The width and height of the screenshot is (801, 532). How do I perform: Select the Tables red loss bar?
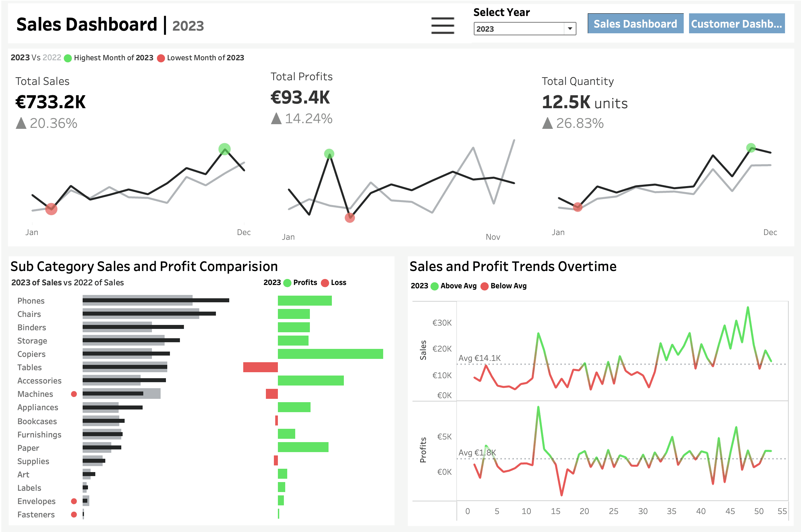[261, 367]
